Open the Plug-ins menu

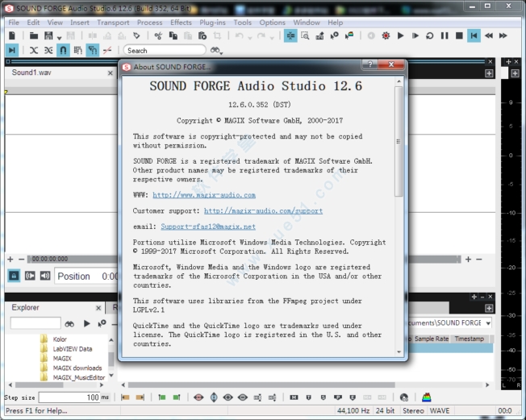[x=212, y=23]
